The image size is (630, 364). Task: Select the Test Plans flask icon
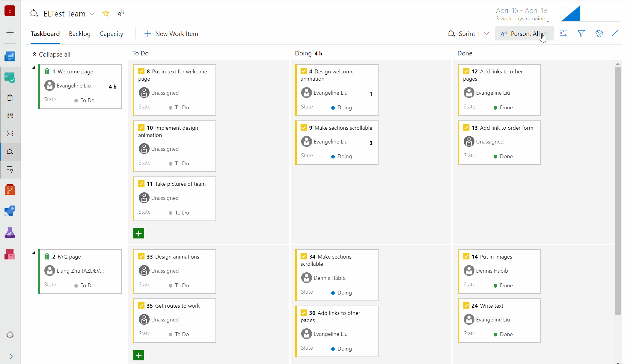tap(10, 232)
